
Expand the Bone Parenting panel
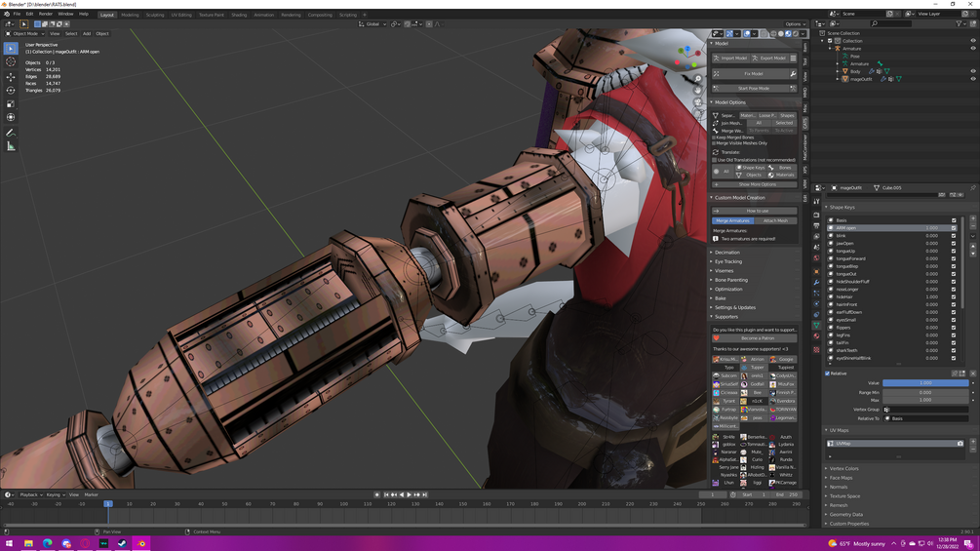[728, 280]
